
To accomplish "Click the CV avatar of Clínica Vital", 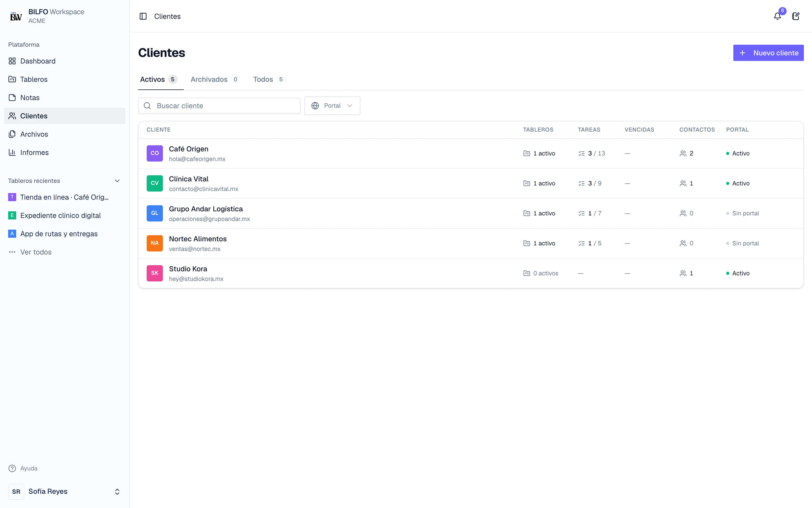I will 155,183.
